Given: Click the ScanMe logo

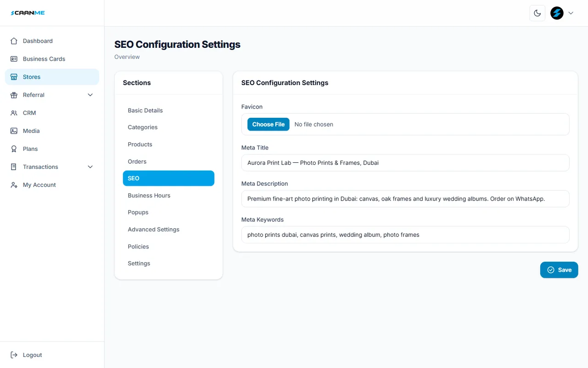Looking at the screenshot, I should (28, 13).
